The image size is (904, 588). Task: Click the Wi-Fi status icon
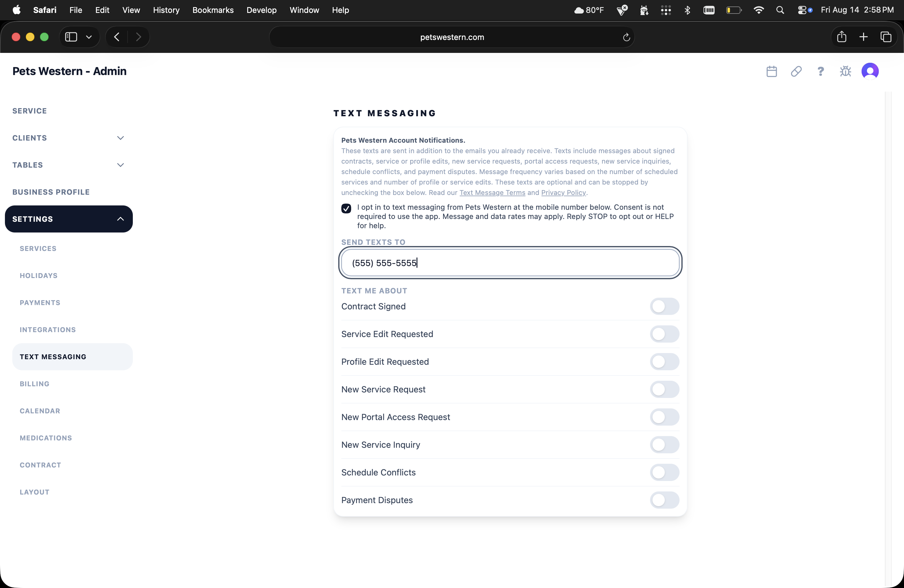[x=759, y=10]
